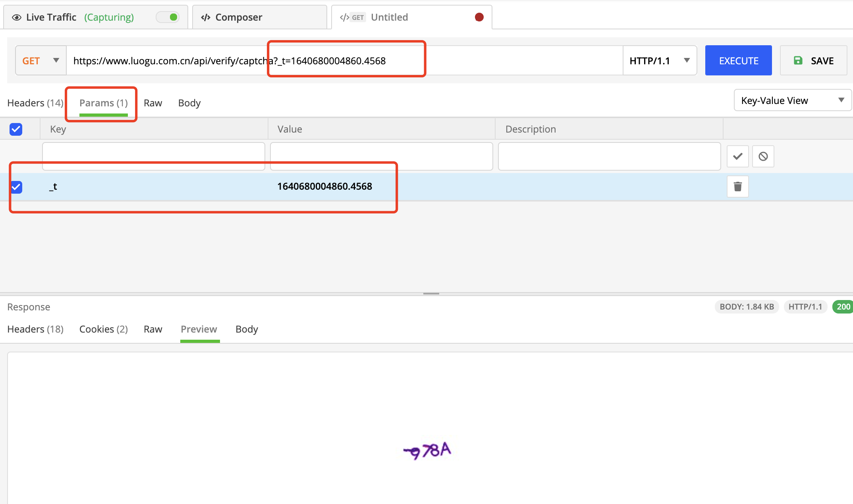Screen dimensions: 853x504
Task: Open the GET method dropdown
Action: [41, 60]
